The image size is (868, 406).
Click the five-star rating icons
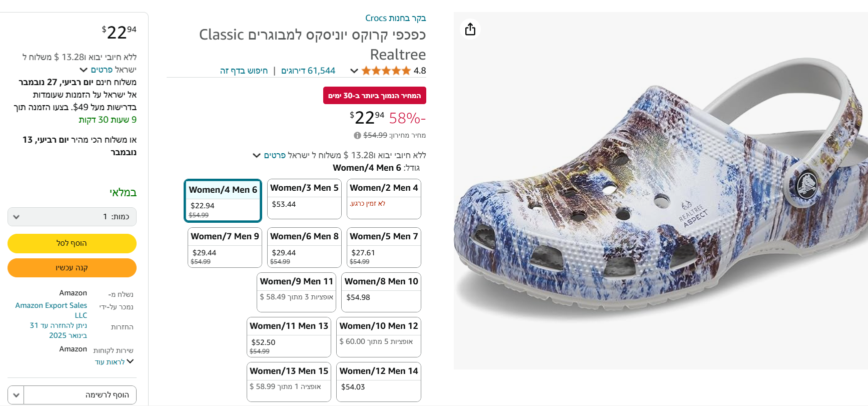click(x=386, y=71)
